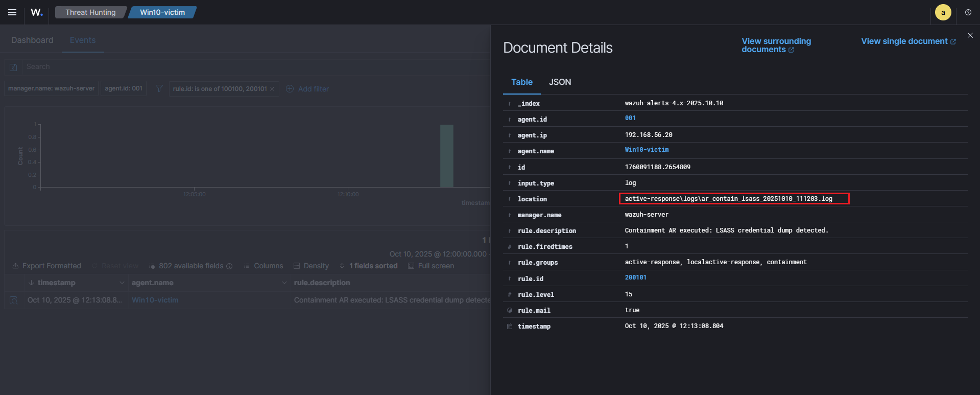
Task: Open the saved query icon beside Search
Action: (14, 67)
